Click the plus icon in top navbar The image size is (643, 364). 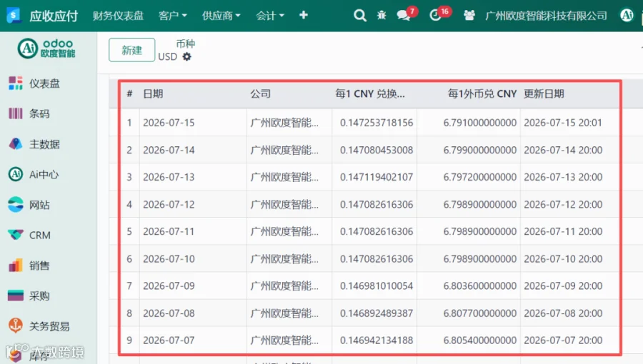(304, 15)
